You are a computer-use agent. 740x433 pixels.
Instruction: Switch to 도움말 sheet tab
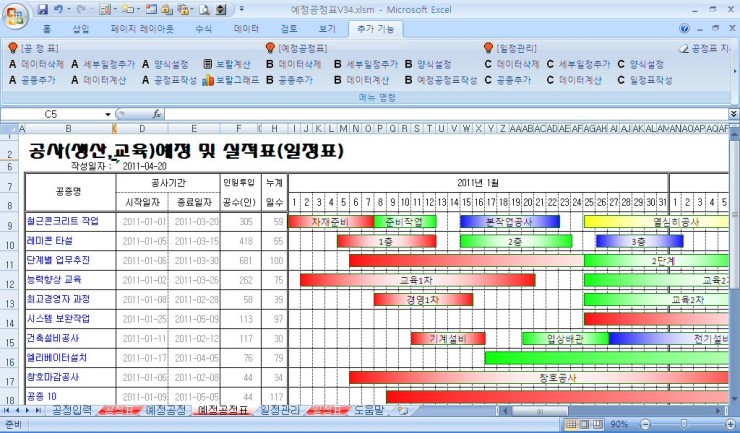point(369,410)
